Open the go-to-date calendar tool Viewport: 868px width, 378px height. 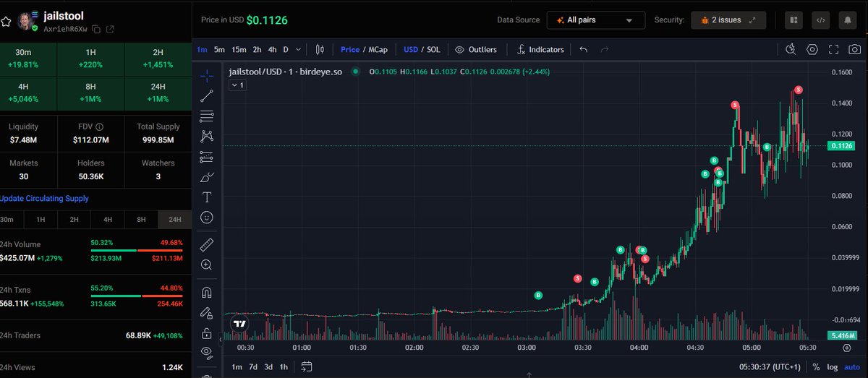coord(306,366)
